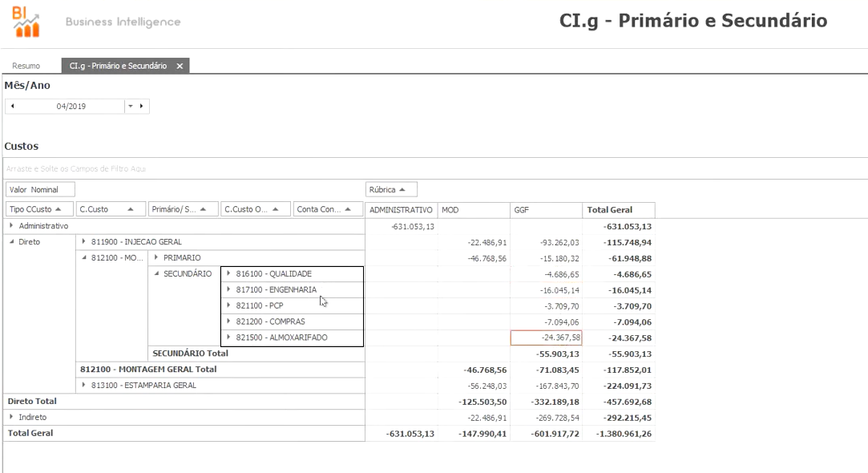This screenshot has width=868, height=473.
Task: Expand the Administrativo row
Action: coord(11,225)
